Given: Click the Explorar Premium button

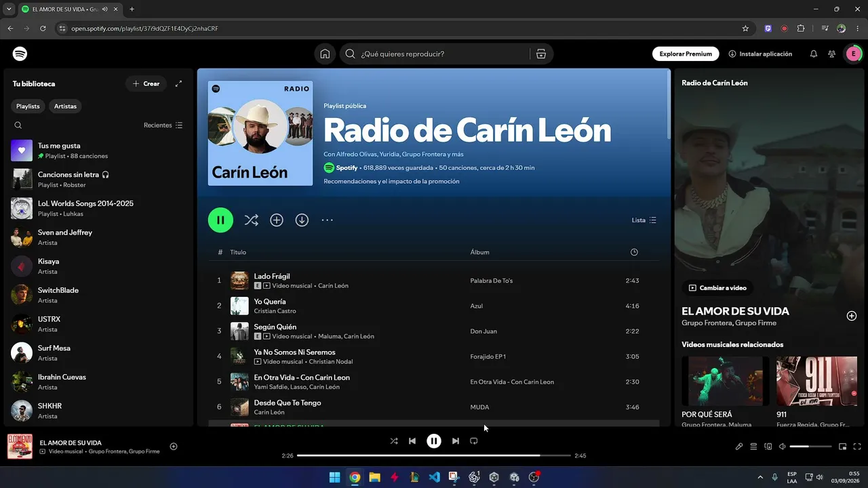Looking at the screenshot, I should (686, 54).
